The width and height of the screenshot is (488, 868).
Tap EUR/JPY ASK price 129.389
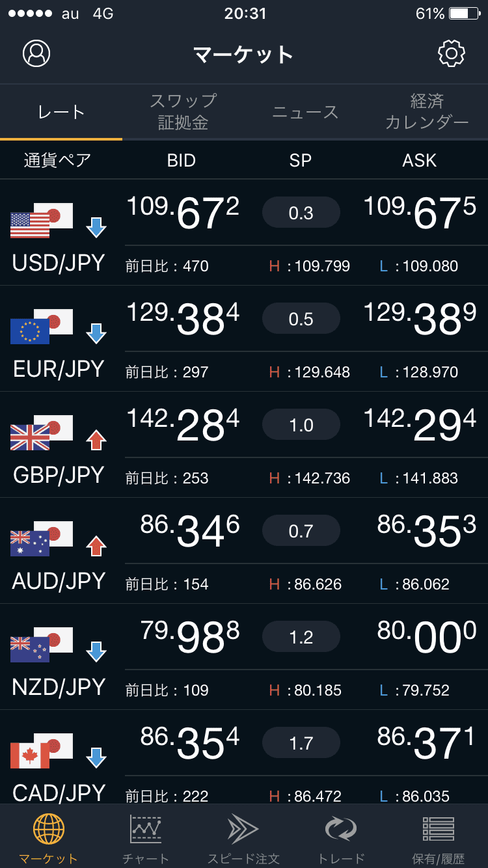point(420,319)
